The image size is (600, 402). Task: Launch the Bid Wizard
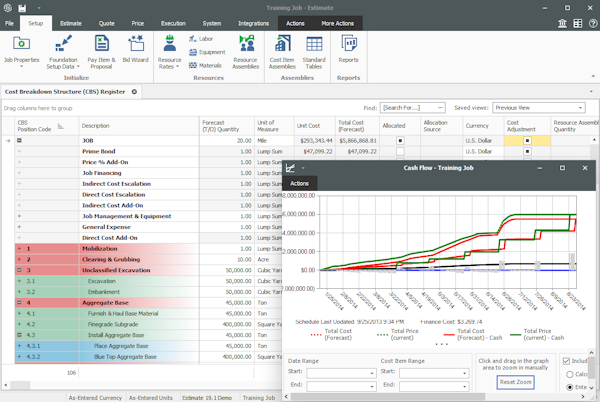tap(135, 49)
